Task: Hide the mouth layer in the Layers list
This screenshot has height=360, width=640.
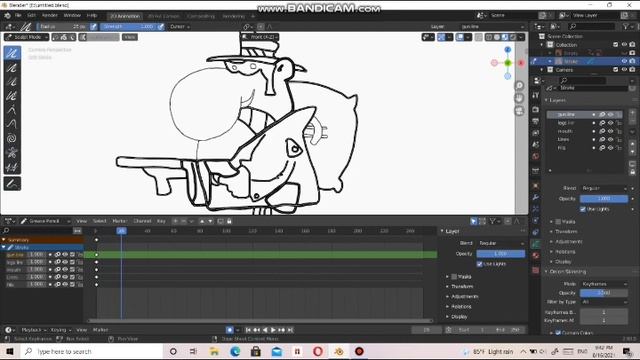Action: click(x=611, y=131)
